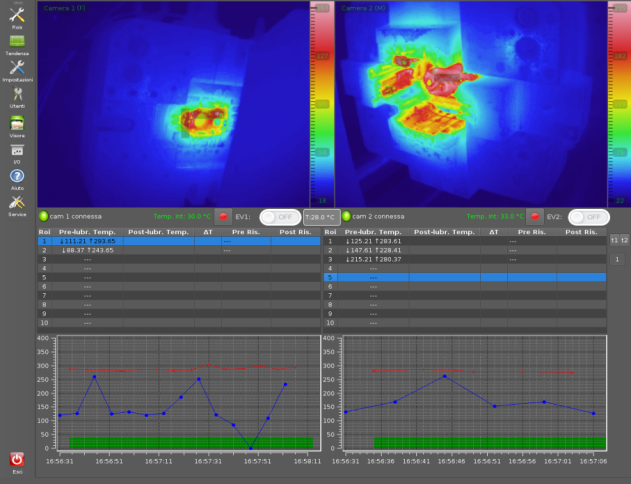
Task: Select Roi 1 row in camera 1 table
Action: coord(178,241)
